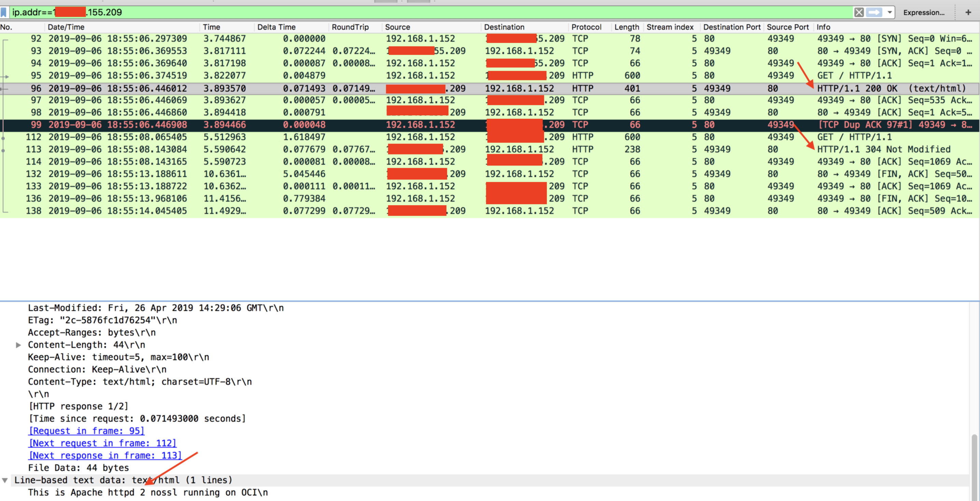Open the Expression… dialog
The height and width of the screenshot is (501, 980).
924,13
